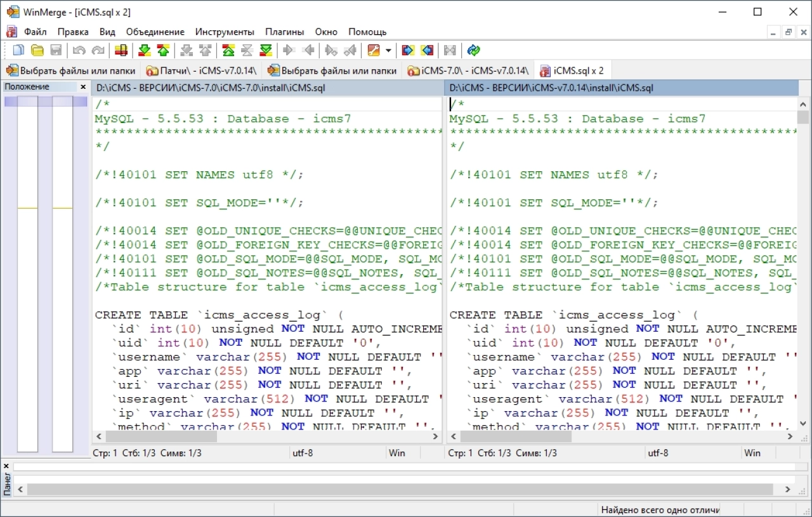Screen dimensions: 812x517
Task: Select the line difference tool
Action: coord(121,50)
